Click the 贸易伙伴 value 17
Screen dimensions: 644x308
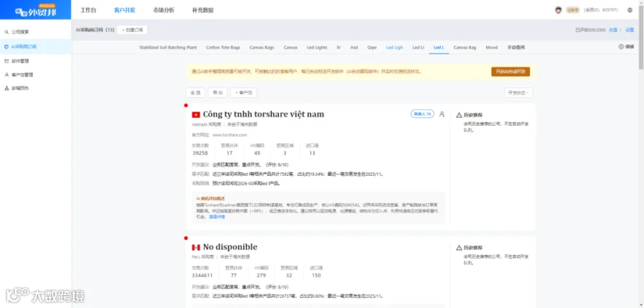coord(229,153)
